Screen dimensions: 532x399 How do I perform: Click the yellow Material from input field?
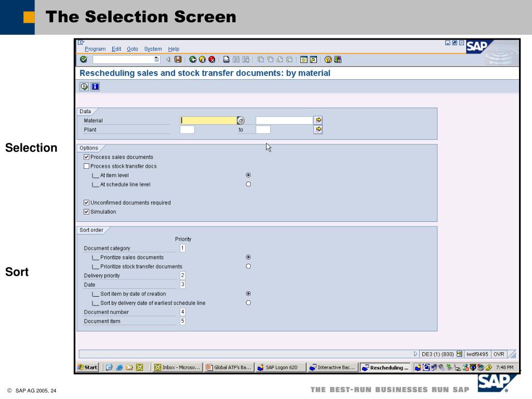[208, 121]
